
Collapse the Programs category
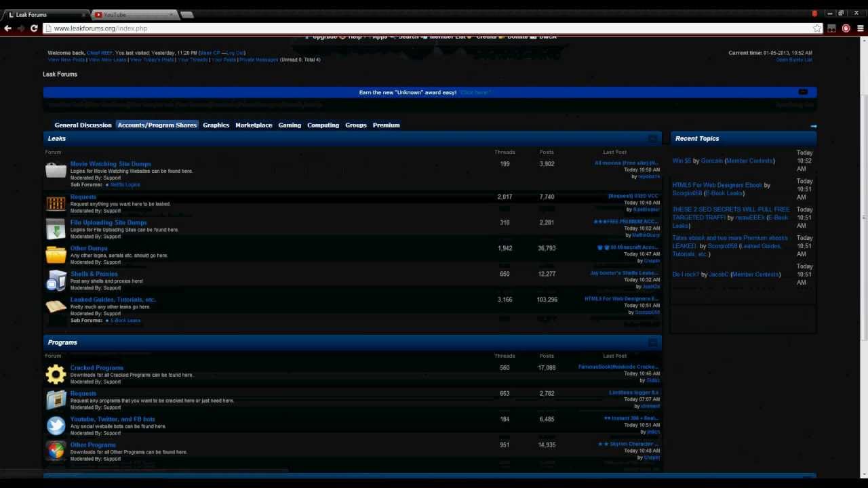point(652,342)
